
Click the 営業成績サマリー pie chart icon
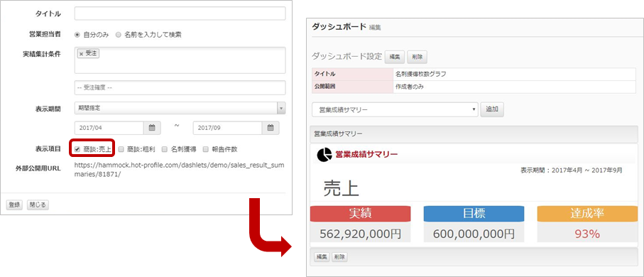pos(324,155)
